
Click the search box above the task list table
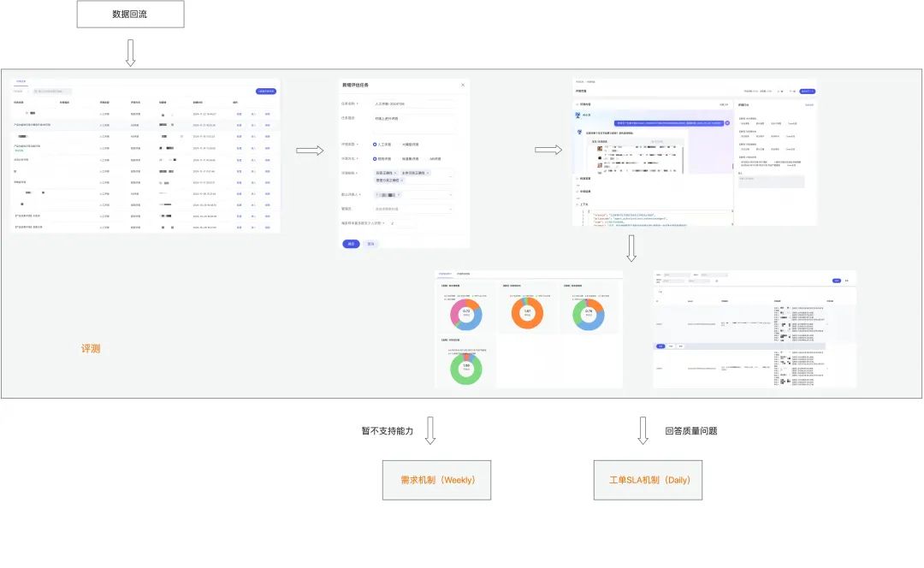tap(52, 92)
